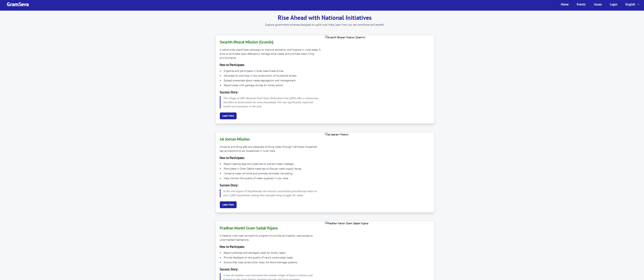This screenshot has width=644, height=280.
Task: Open the Login page
Action: 614,4
